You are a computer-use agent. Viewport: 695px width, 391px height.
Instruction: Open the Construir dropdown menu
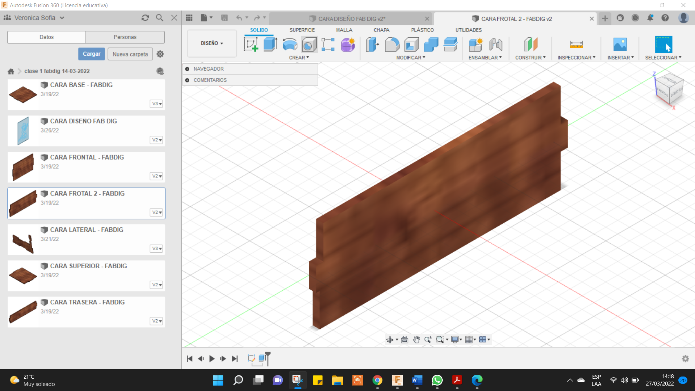[x=531, y=58]
